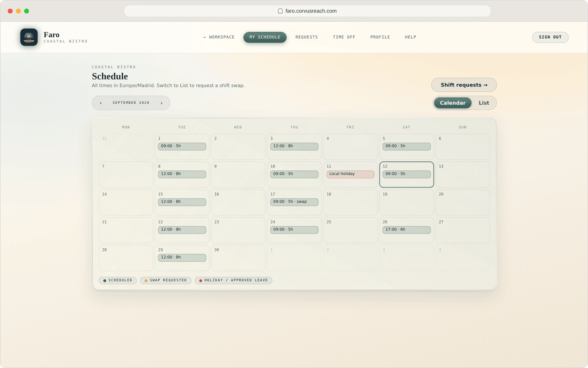
Task: Select the September 5 shift 09:00 · 5h
Action: pos(406,146)
